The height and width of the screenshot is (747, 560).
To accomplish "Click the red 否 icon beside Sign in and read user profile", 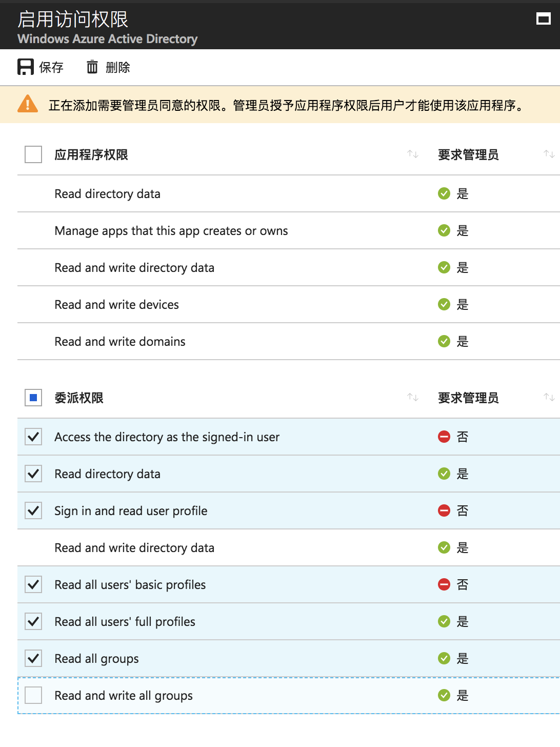I will click(x=444, y=510).
